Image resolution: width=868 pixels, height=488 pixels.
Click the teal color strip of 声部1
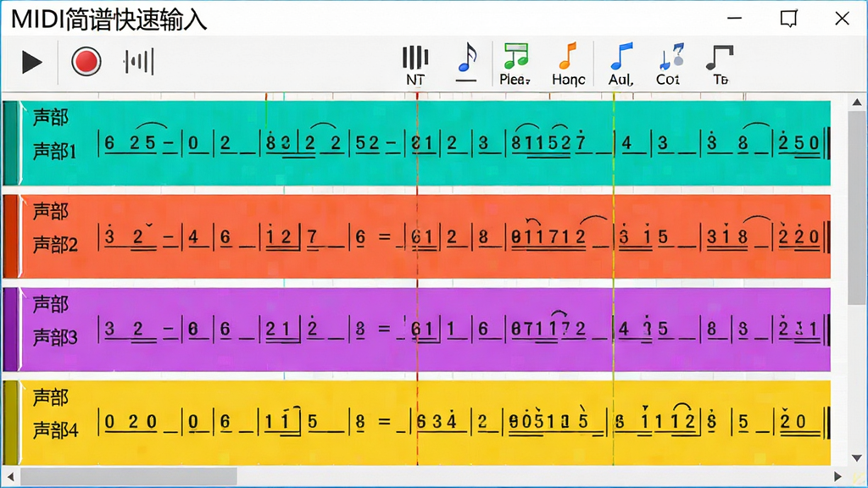coord(10,142)
